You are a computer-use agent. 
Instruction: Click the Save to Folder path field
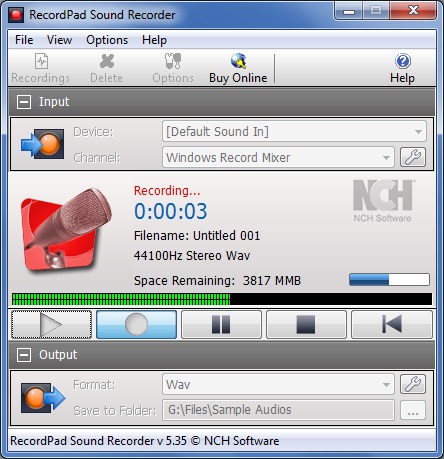(x=278, y=410)
